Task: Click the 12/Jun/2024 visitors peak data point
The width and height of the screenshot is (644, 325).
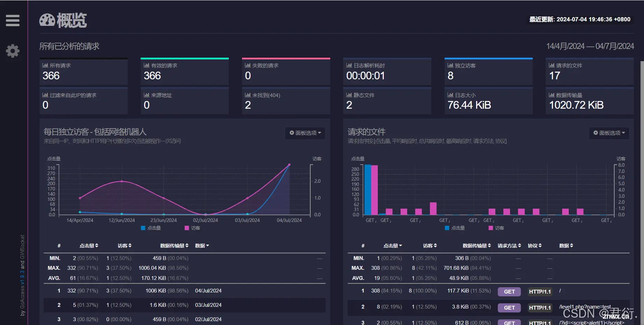Action: click(x=122, y=181)
